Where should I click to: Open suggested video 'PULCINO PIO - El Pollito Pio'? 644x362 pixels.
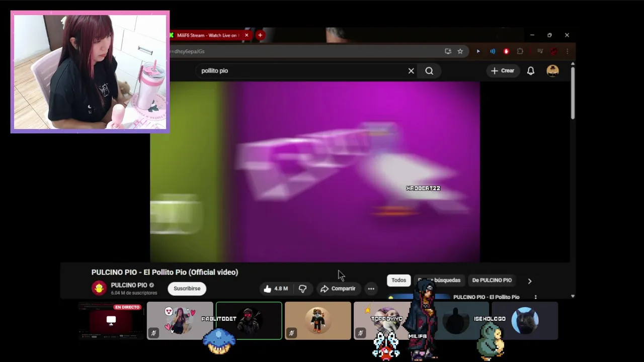pos(486,297)
